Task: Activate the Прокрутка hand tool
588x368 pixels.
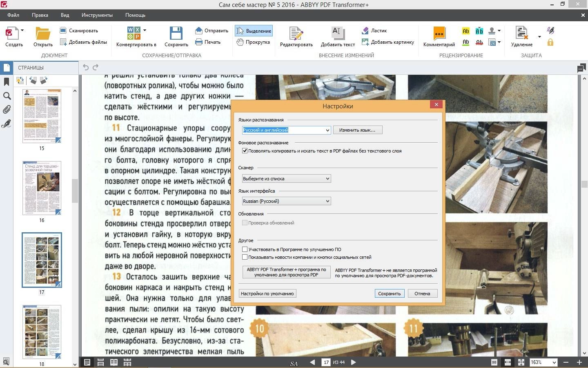Action: pyautogui.click(x=253, y=42)
